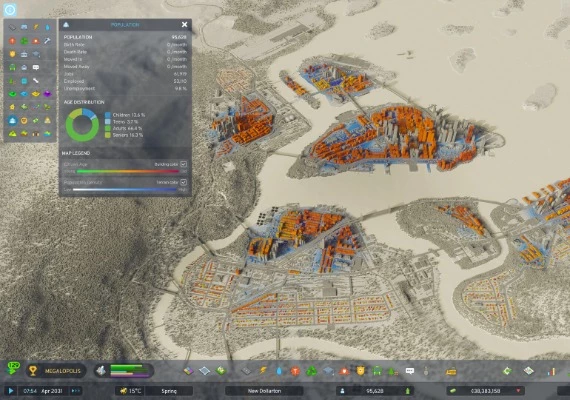Click the Death Rate row

[125, 52]
